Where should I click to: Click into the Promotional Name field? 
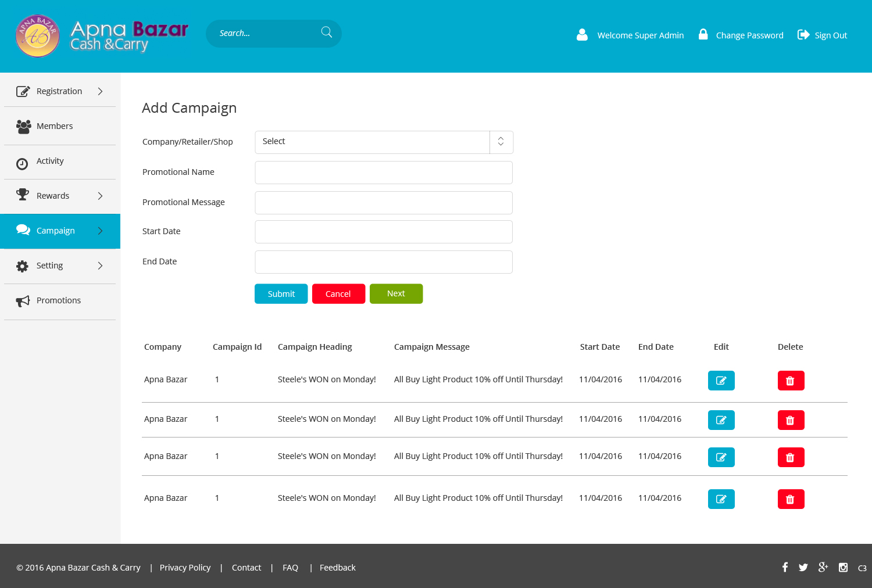coord(384,173)
